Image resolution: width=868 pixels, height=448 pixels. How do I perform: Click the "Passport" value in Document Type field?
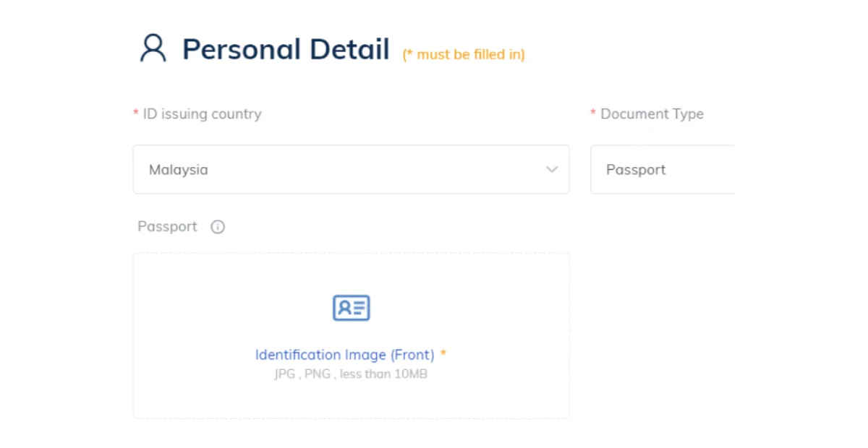[x=636, y=170]
